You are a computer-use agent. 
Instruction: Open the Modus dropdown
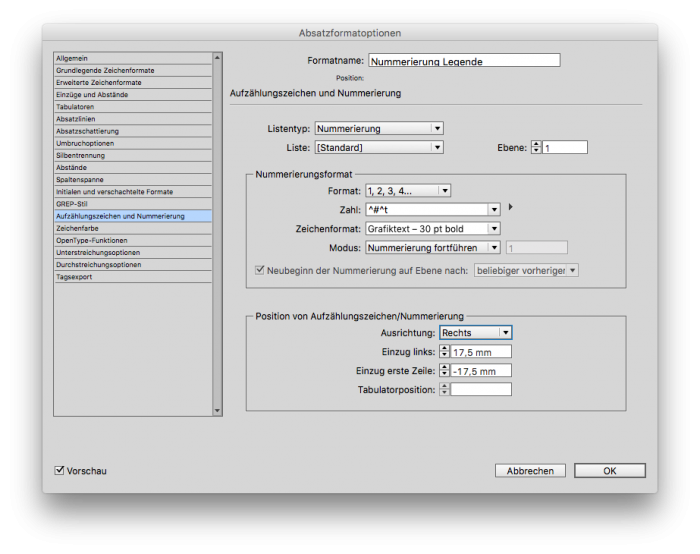433,247
